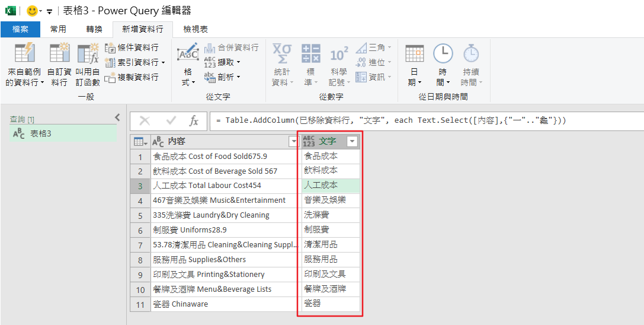This screenshot has width=644, height=325.
Task: Click the Column From Examples (來自範例的資料行) icon
Action: click(x=24, y=53)
